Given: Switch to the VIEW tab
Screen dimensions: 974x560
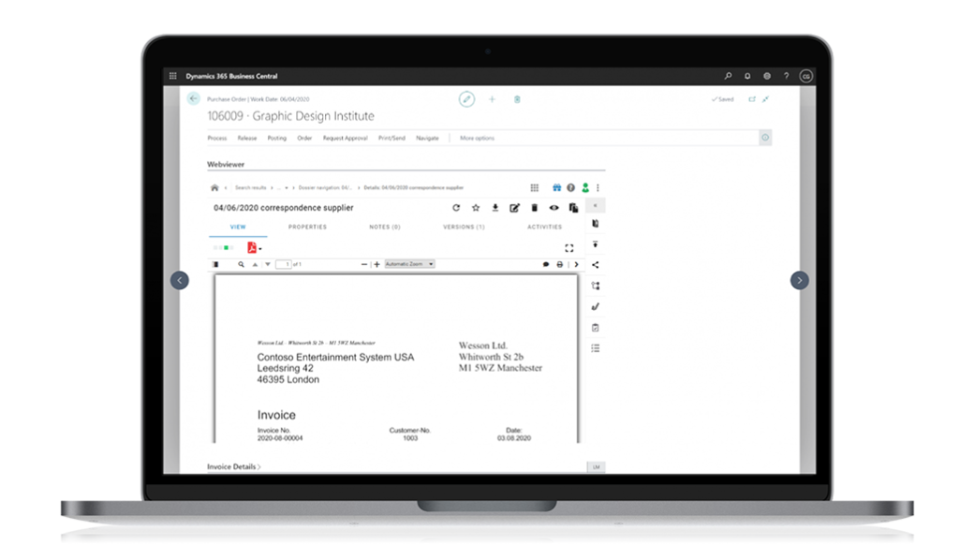Looking at the screenshot, I should pyautogui.click(x=238, y=228).
